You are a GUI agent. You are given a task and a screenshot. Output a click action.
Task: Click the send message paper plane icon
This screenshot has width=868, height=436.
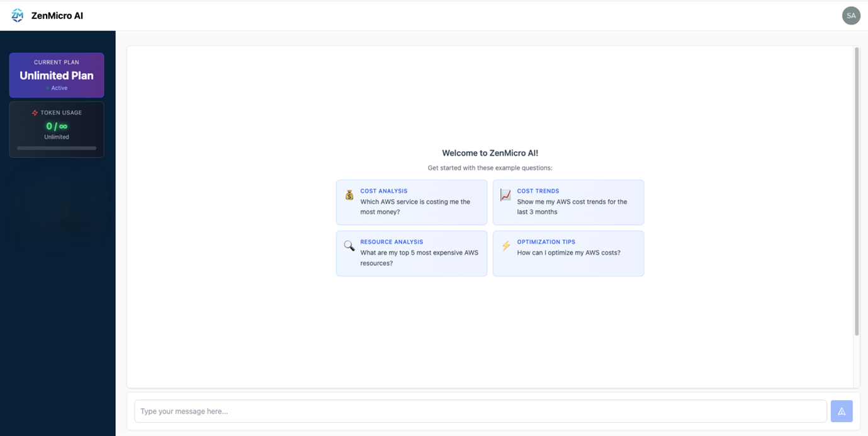coord(842,411)
